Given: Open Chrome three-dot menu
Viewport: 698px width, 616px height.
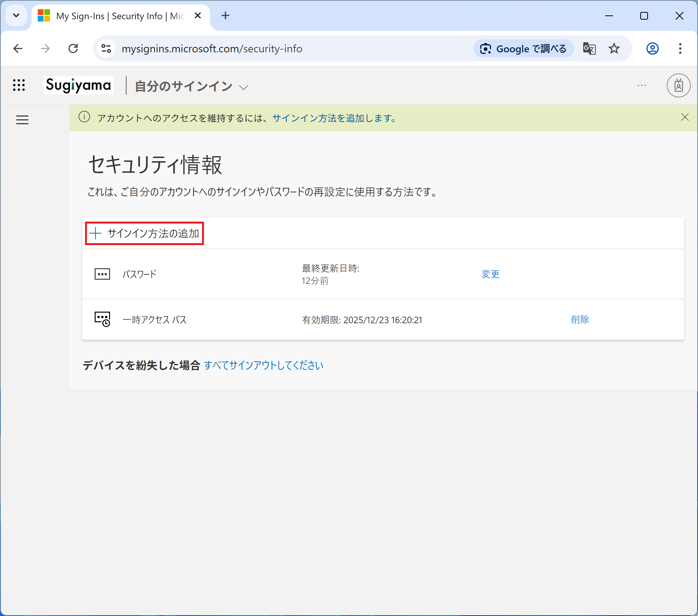Looking at the screenshot, I should tap(680, 49).
